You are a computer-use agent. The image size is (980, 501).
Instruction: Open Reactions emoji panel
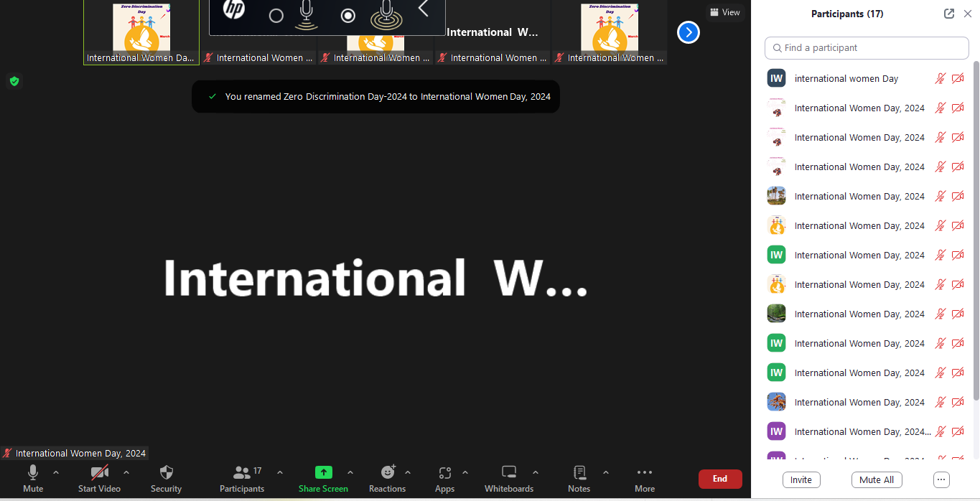click(387, 478)
